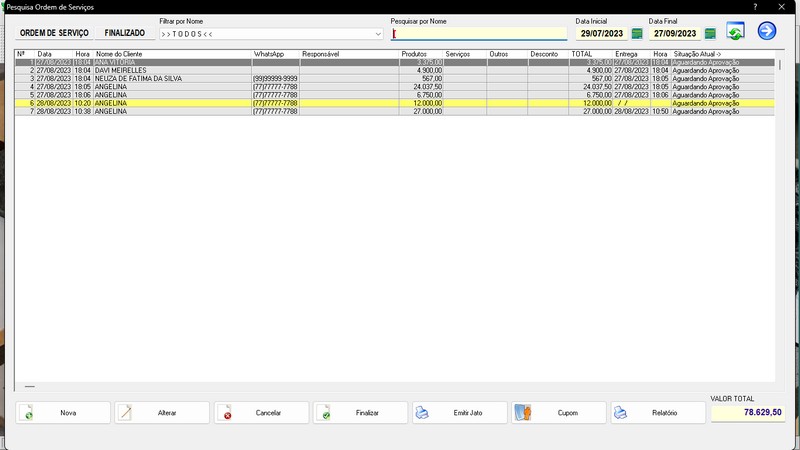Image resolution: width=800 pixels, height=450 pixels.
Task: Click the Data Final date field
Action: pos(674,34)
